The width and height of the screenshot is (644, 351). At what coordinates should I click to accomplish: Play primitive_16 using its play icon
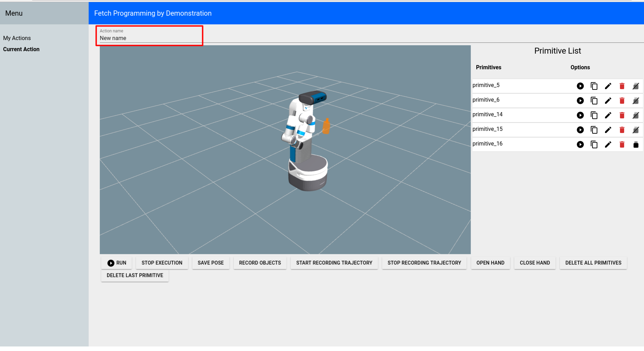pyautogui.click(x=580, y=145)
